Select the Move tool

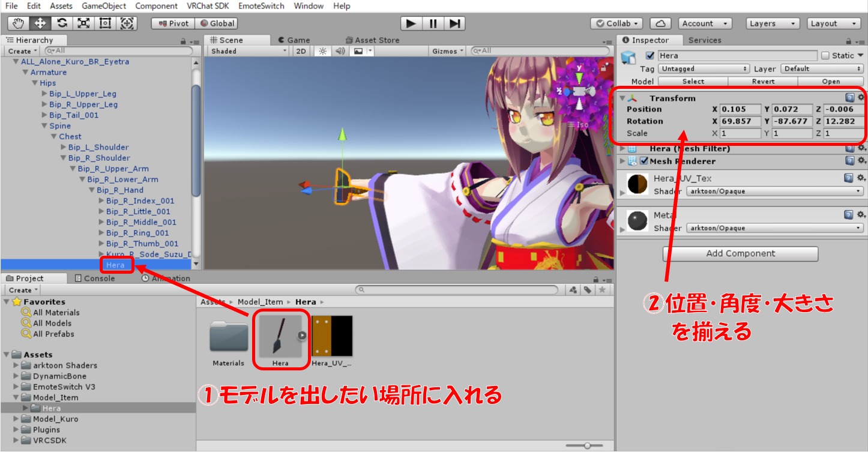click(40, 23)
